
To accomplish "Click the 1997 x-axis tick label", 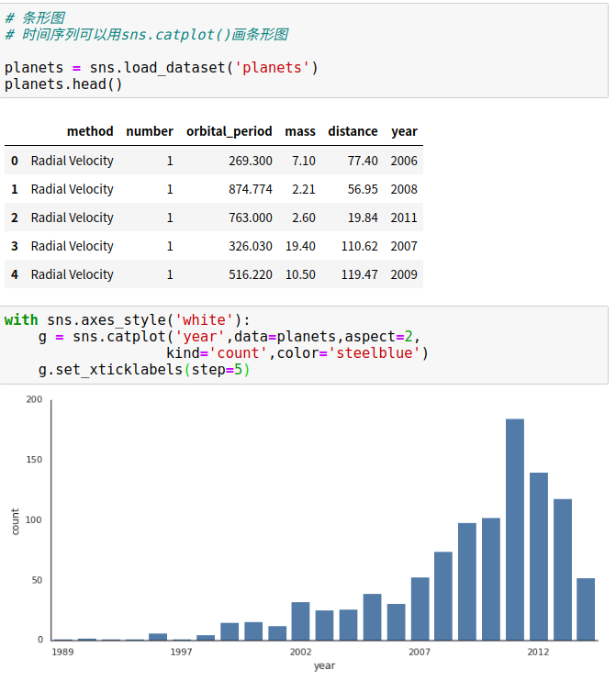I will point(181,652).
